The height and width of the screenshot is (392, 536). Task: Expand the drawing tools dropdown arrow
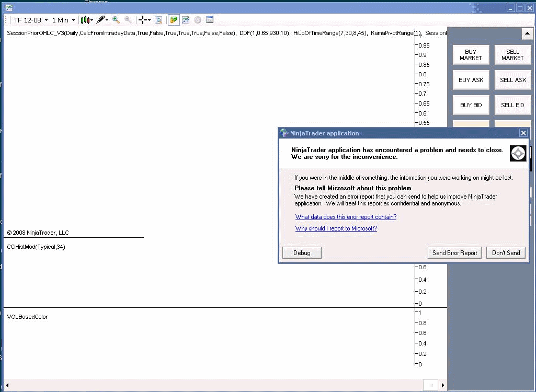(107, 20)
